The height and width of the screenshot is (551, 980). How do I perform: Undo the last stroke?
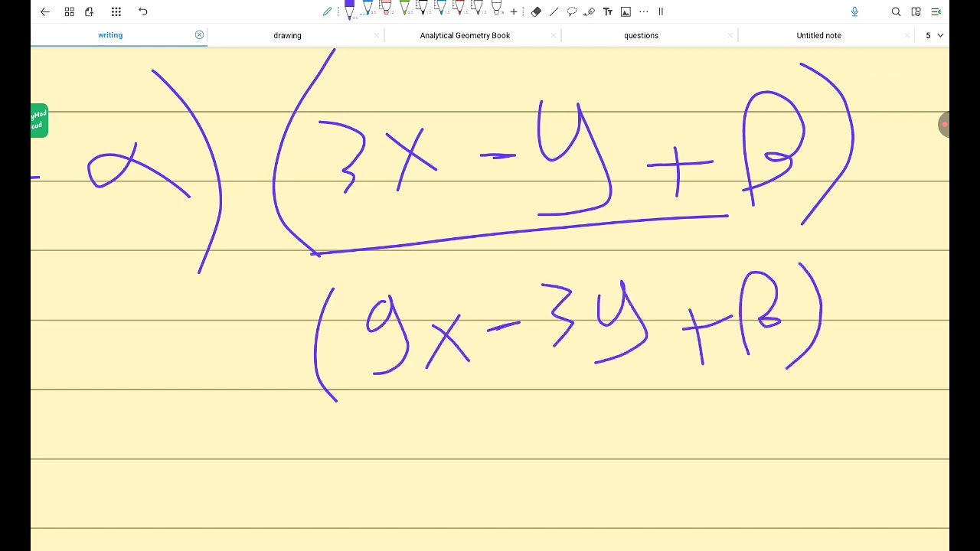[x=143, y=11]
